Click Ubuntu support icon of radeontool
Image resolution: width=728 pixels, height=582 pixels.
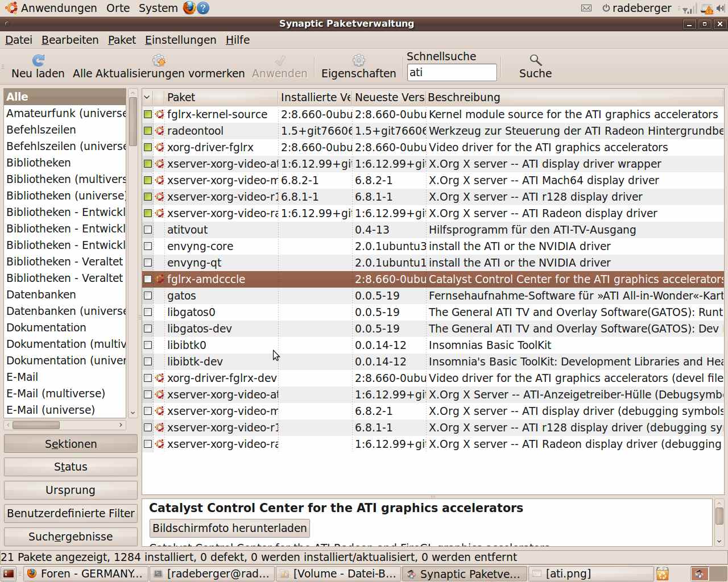[160, 131]
